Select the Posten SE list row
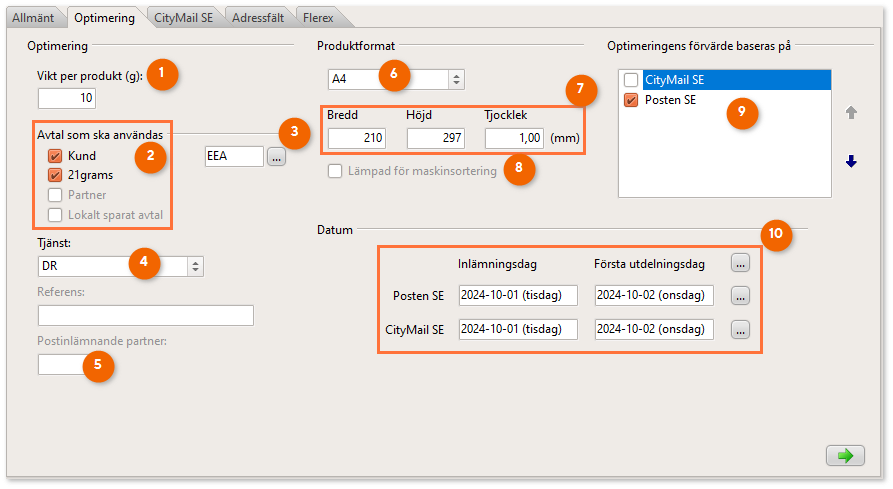The image size is (893, 489). pyautogui.click(x=736, y=100)
